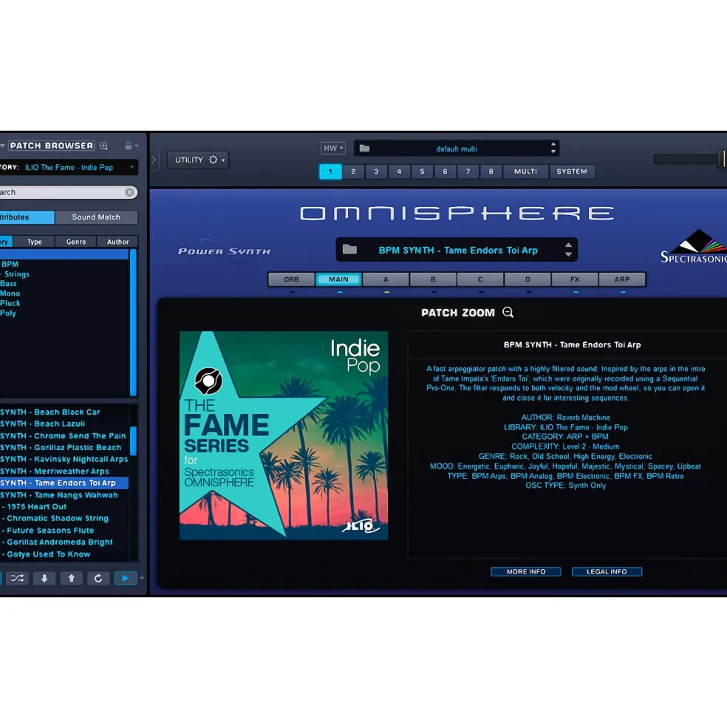Collapse the browser with the side arrow
Screen dimensions: 727x728
154,160
